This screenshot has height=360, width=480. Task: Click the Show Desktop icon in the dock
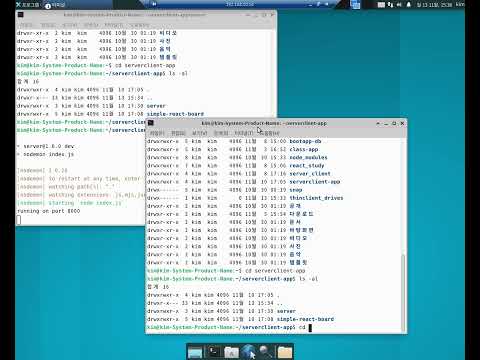(195, 352)
